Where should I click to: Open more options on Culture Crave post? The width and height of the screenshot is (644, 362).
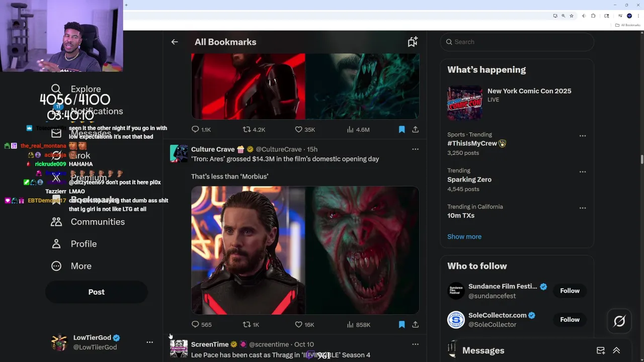tap(415, 149)
